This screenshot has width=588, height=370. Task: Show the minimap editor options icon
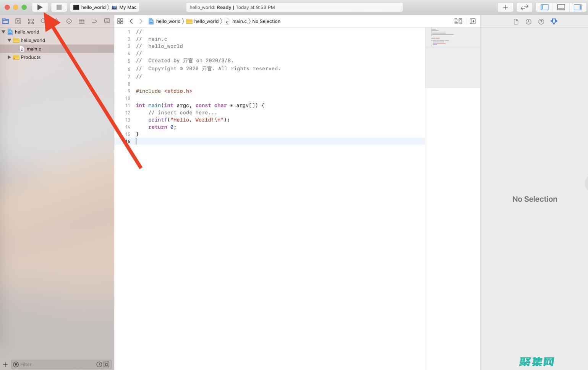click(458, 21)
